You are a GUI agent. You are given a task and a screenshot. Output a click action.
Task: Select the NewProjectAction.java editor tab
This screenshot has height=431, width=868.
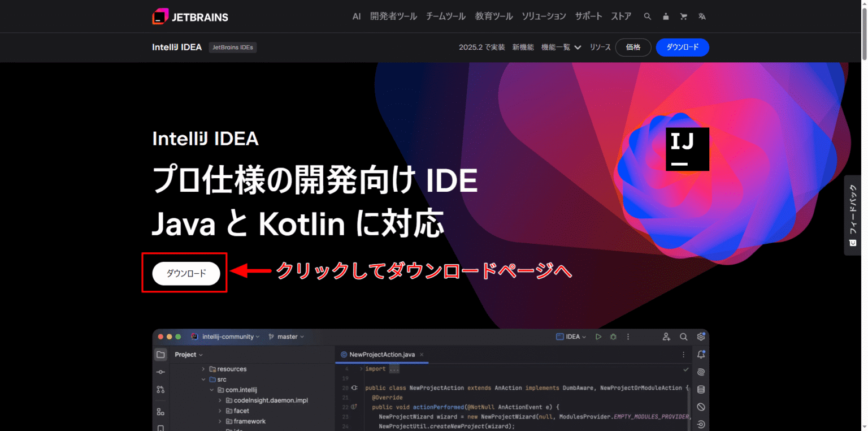381,354
